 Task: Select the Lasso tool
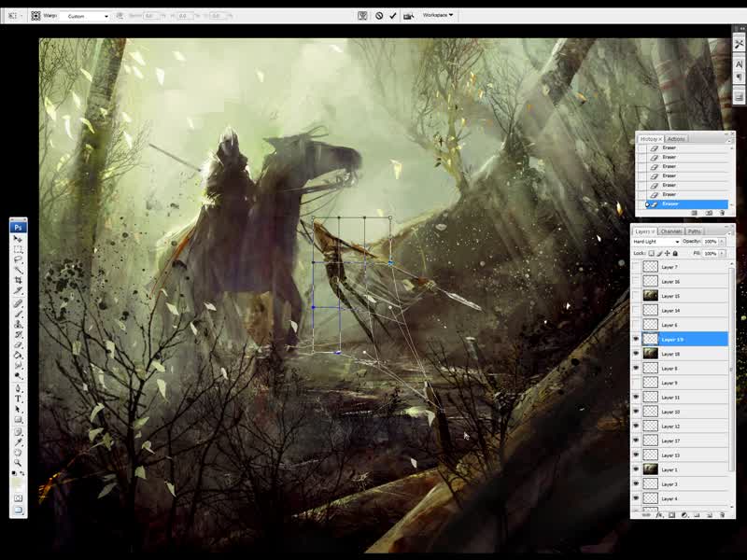click(x=18, y=259)
